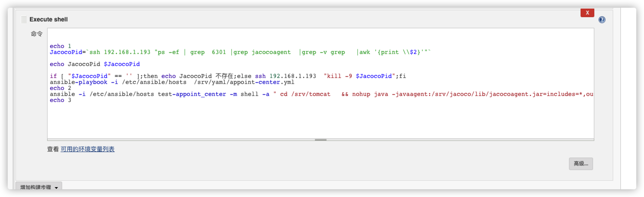Click the 'JacocoPid=' variable assignment text
Viewport: 644px width, 197px height.
68,52
